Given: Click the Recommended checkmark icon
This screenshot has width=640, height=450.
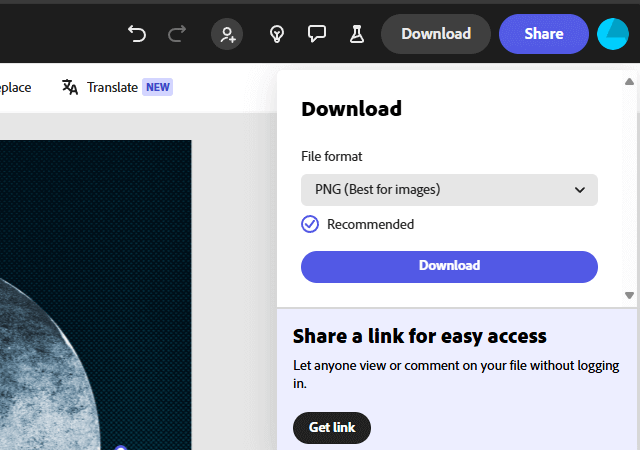Looking at the screenshot, I should point(310,224).
